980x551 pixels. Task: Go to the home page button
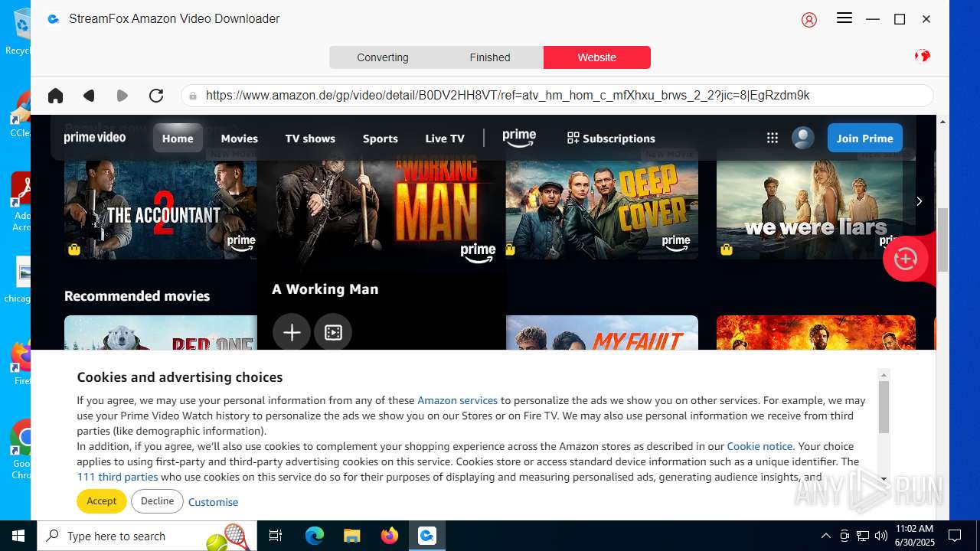pyautogui.click(x=55, y=96)
